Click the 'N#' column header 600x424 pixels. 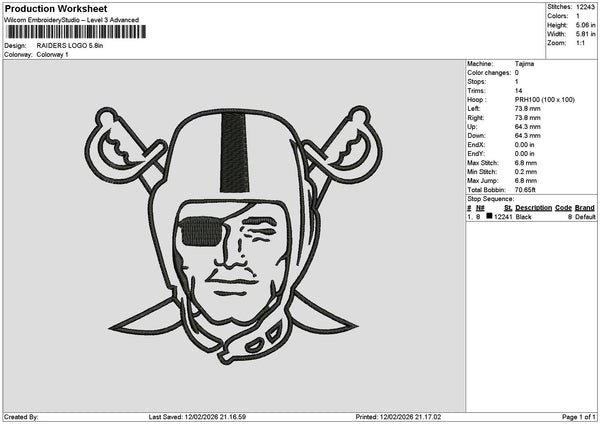click(480, 208)
